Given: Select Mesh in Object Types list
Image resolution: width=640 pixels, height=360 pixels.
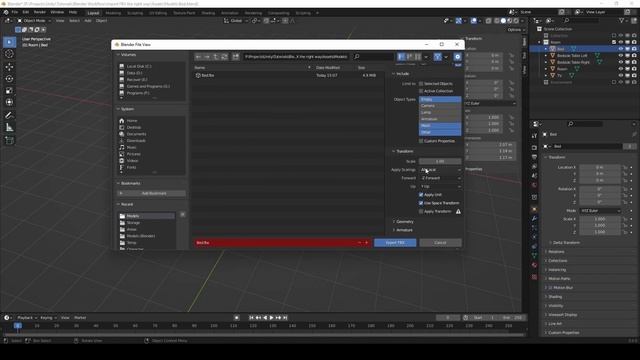Looking at the screenshot, I should pos(440,126).
